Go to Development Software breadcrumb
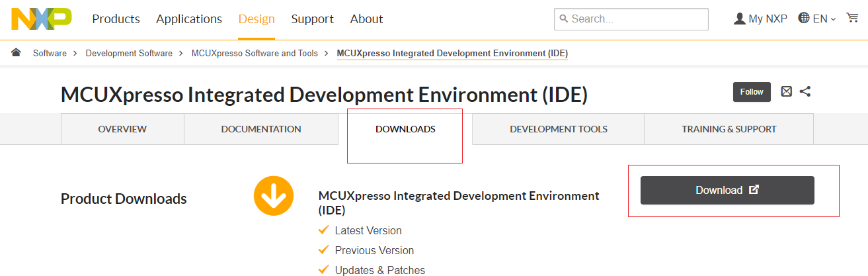Viewport: 868px width, 276px height. click(129, 53)
